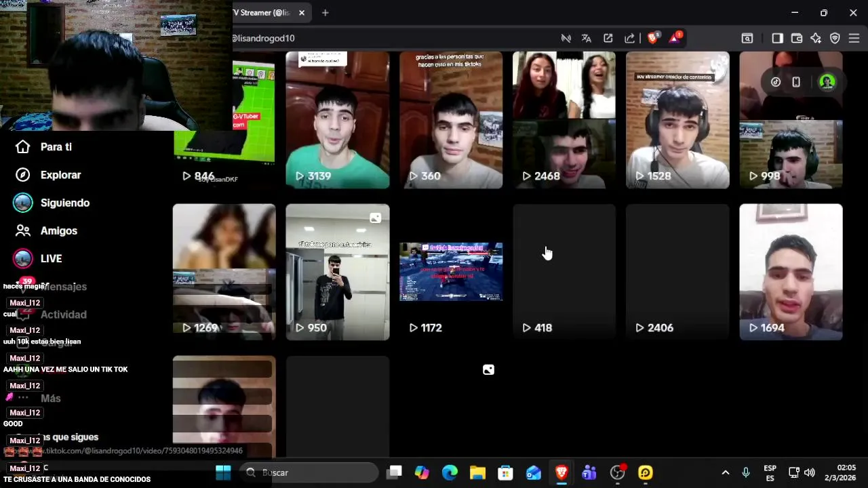Click the Explorar compass icon

[23, 175]
